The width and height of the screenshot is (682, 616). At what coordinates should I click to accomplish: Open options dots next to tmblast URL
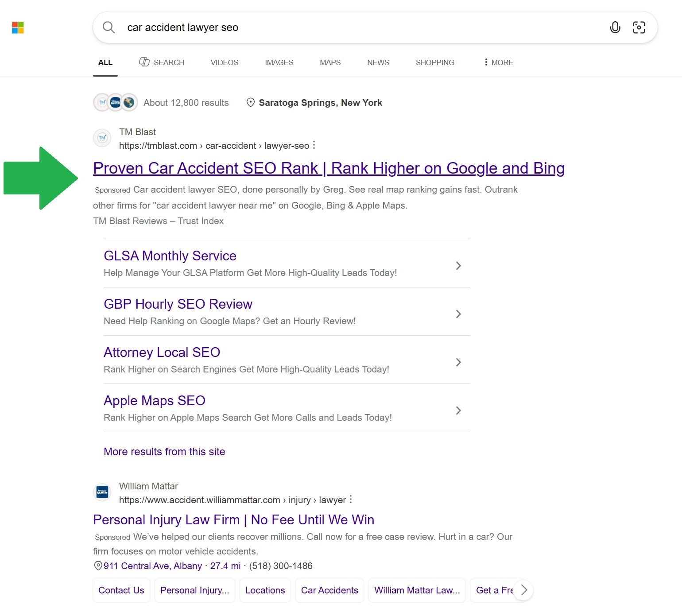click(x=314, y=145)
